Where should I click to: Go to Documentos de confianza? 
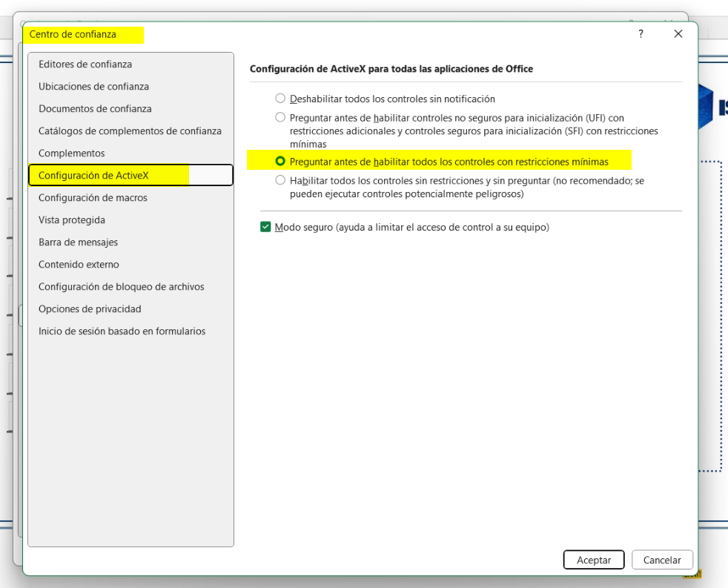[130, 109]
